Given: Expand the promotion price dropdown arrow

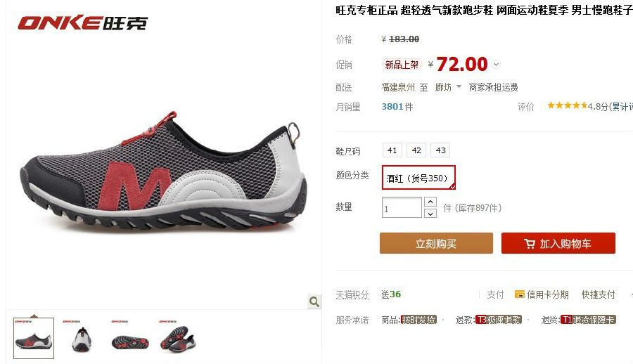Looking at the screenshot, I should (497, 64).
